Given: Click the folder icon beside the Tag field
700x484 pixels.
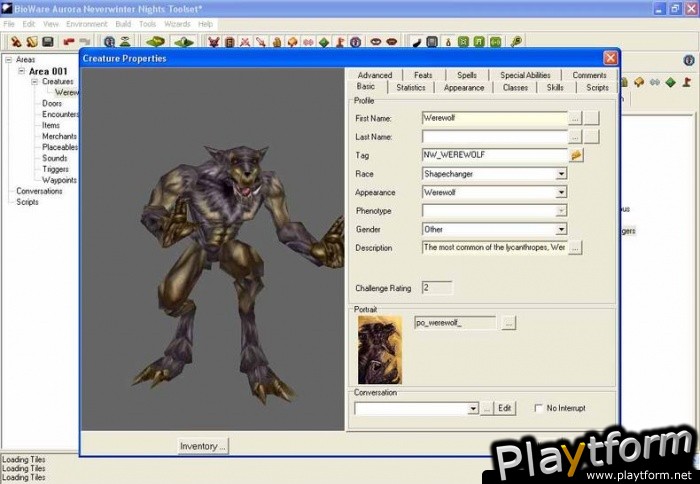Looking at the screenshot, I should 576,155.
